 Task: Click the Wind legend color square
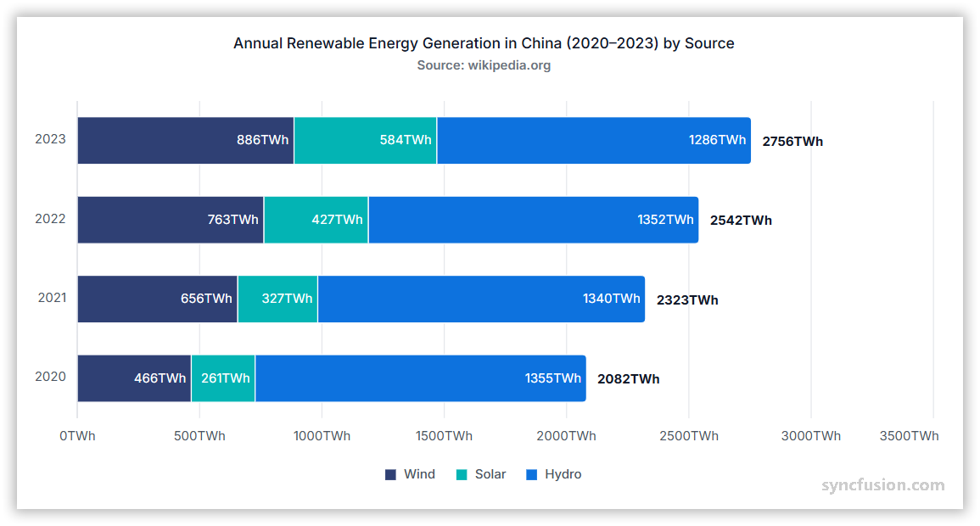point(391,475)
